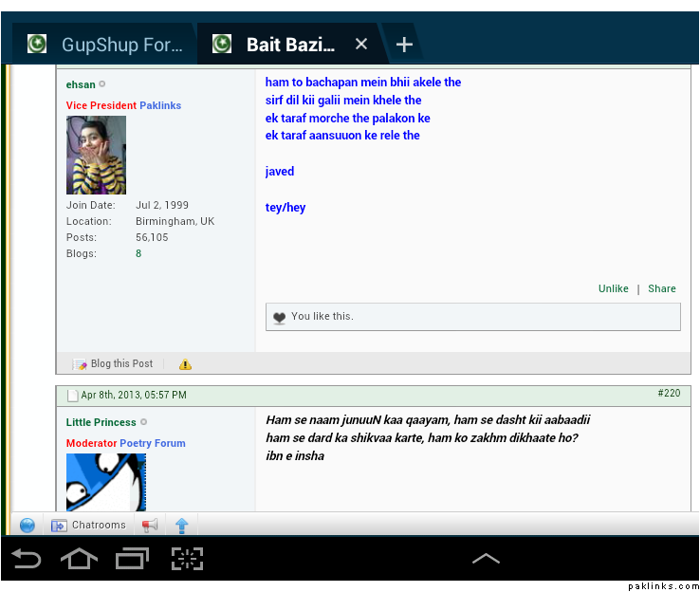This screenshot has height=592, width=700.
Task: Open ehsan's profile avatar image
Action: [x=96, y=155]
